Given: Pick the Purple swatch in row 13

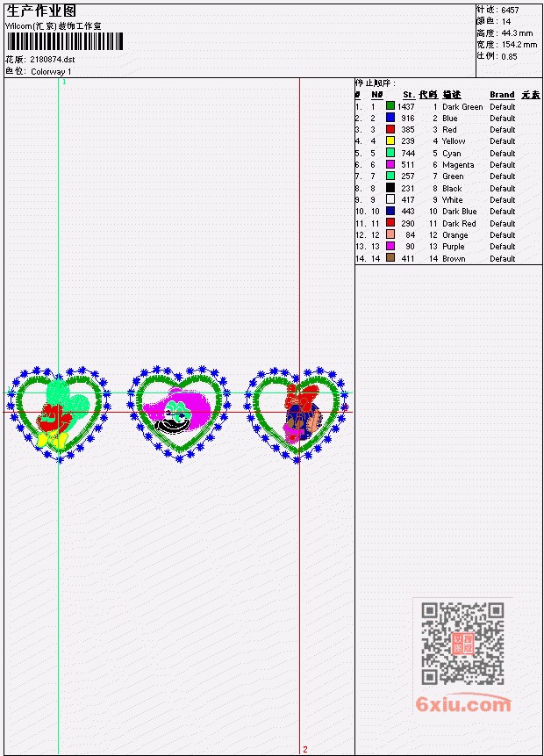Looking at the screenshot, I should pos(390,247).
